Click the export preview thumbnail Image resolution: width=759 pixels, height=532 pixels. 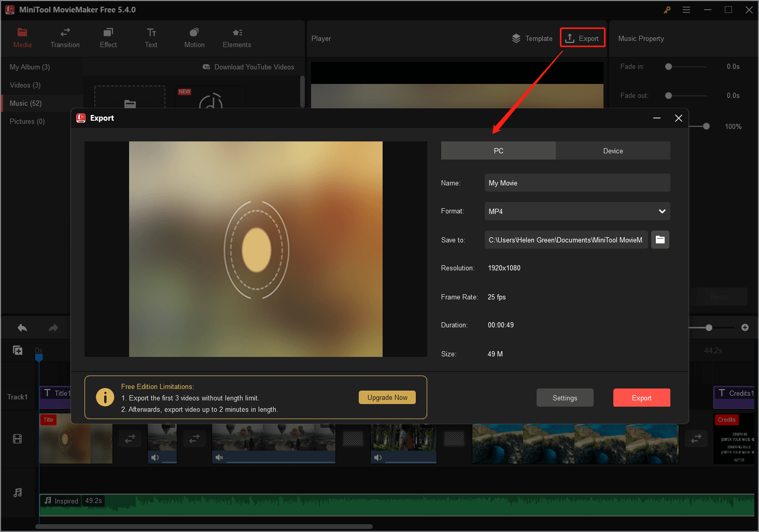click(256, 249)
